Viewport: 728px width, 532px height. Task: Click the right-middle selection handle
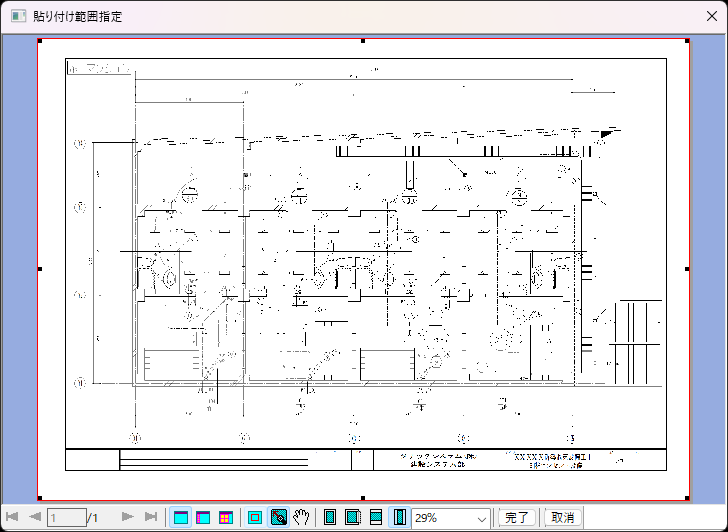[687, 269]
